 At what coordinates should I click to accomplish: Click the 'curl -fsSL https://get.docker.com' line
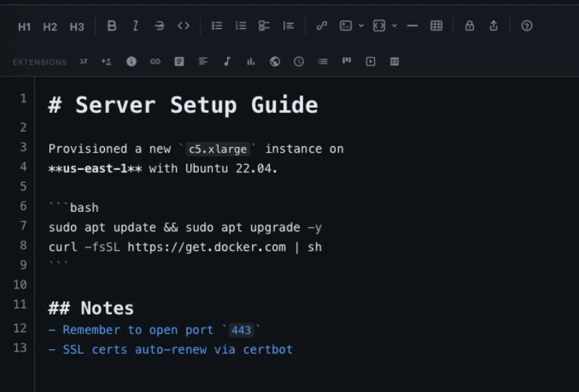pos(185,247)
